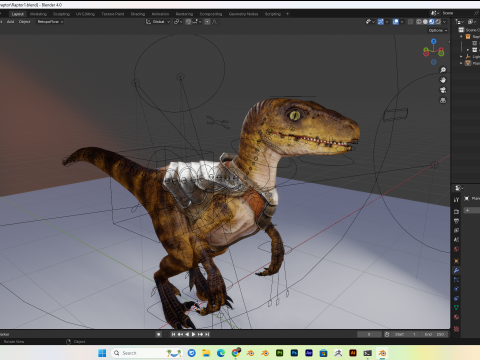Switch perspective/orthographic grid icon
This screenshot has height=360, width=480.
[443, 100]
